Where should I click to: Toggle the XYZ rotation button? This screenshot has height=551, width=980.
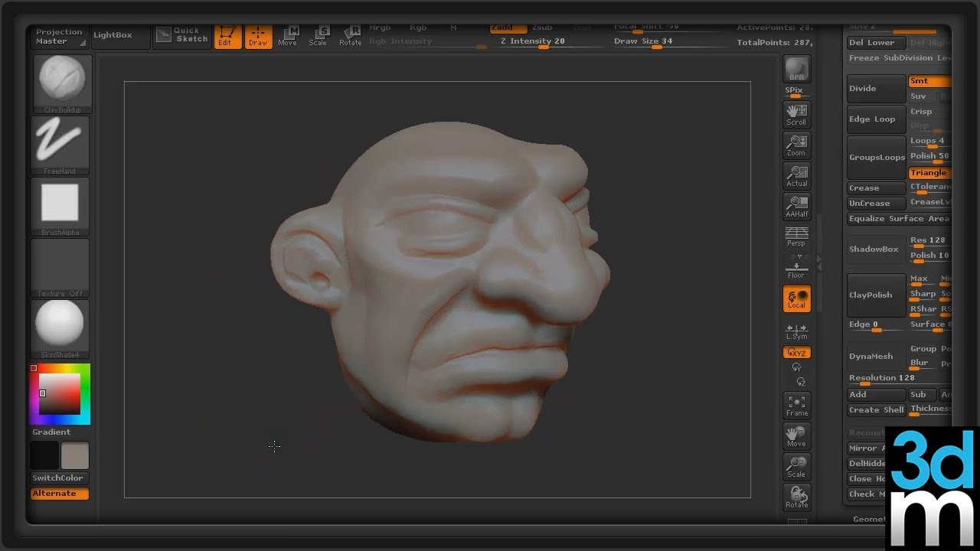tap(797, 353)
